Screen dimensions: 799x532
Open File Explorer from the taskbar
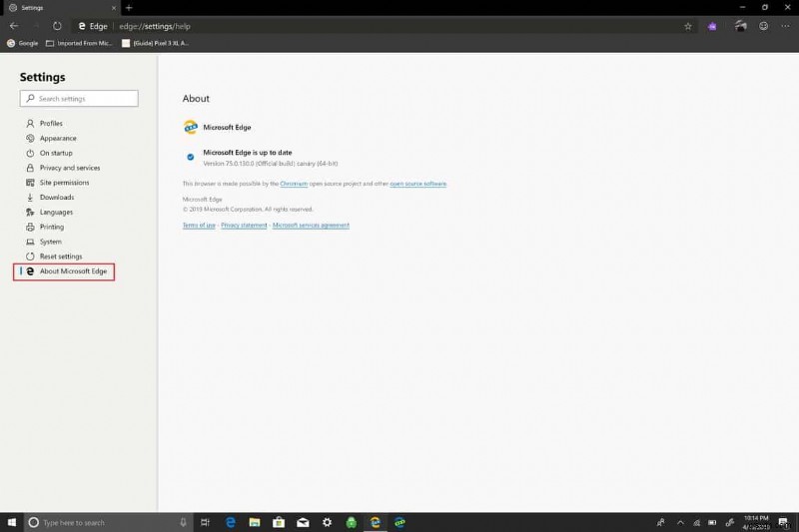[255, 522]
